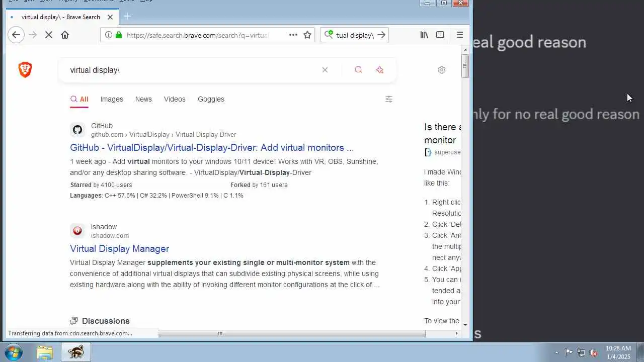Switch to the News results tab
Screen dimensions: 644x362
tap(143, 99)
